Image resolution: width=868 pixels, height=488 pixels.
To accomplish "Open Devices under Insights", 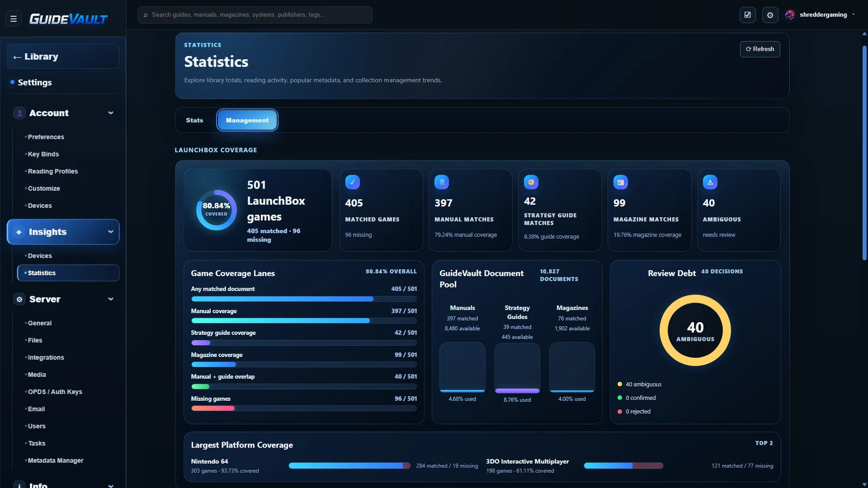I will click(x=40, y=256).
